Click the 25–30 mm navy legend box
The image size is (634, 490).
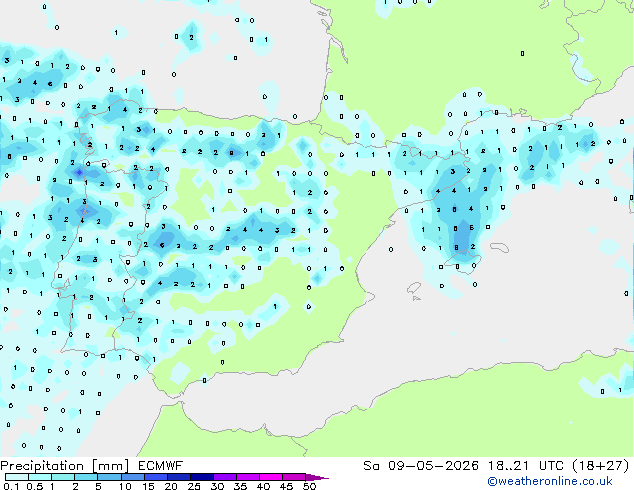[202, 477]
